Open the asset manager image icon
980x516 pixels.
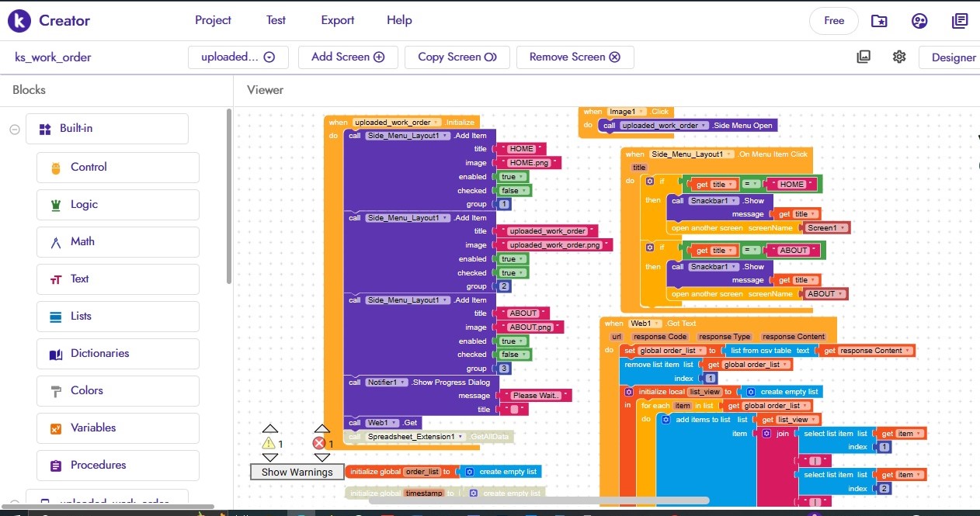click(864, 57)
